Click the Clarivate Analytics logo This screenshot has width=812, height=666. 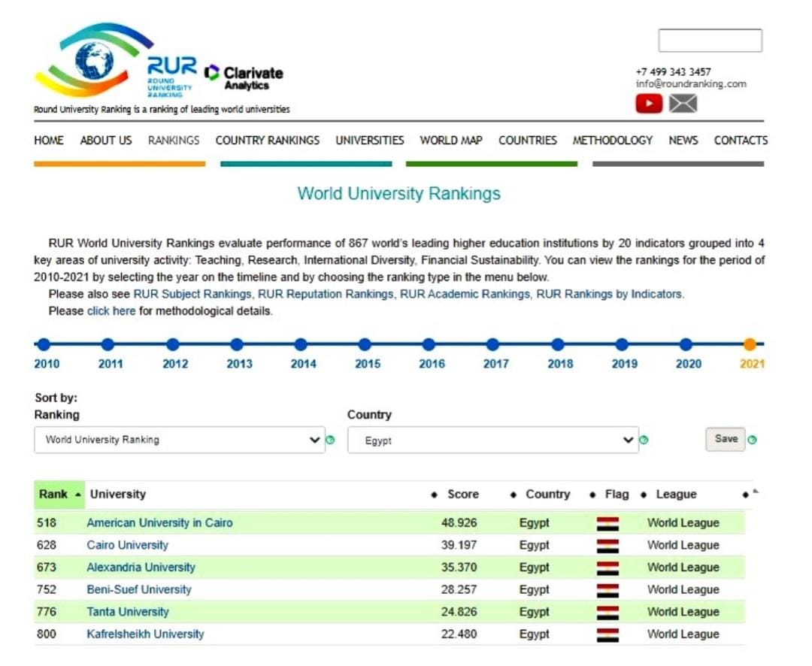click(244, 76)
